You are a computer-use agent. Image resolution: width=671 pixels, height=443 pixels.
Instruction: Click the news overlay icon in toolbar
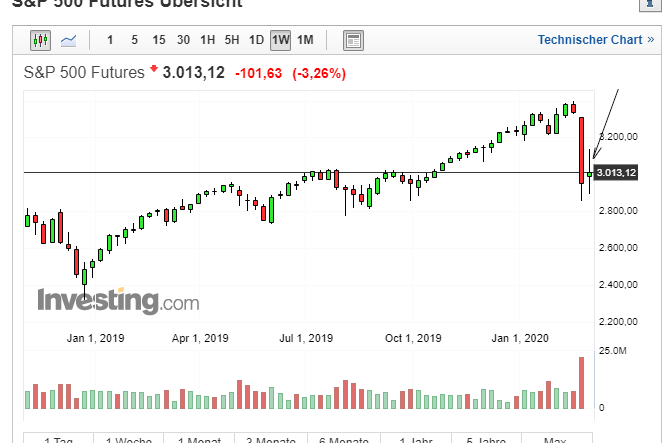[353, 40]
